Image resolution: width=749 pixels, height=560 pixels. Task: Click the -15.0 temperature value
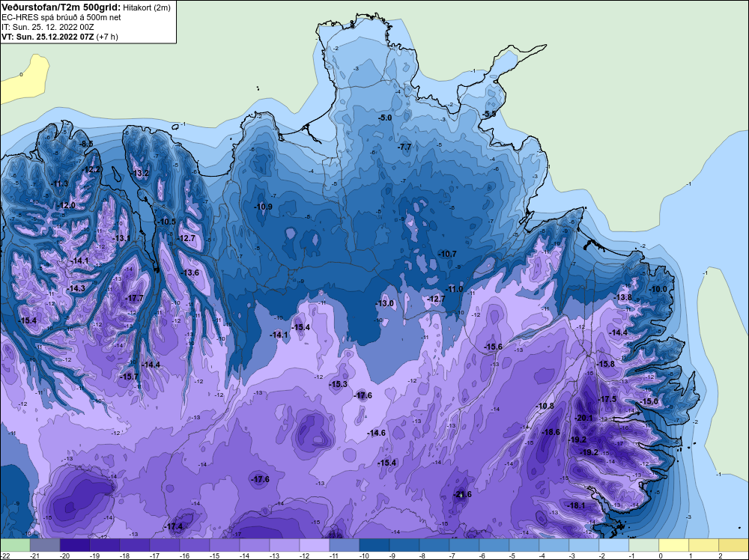point(649,401)
